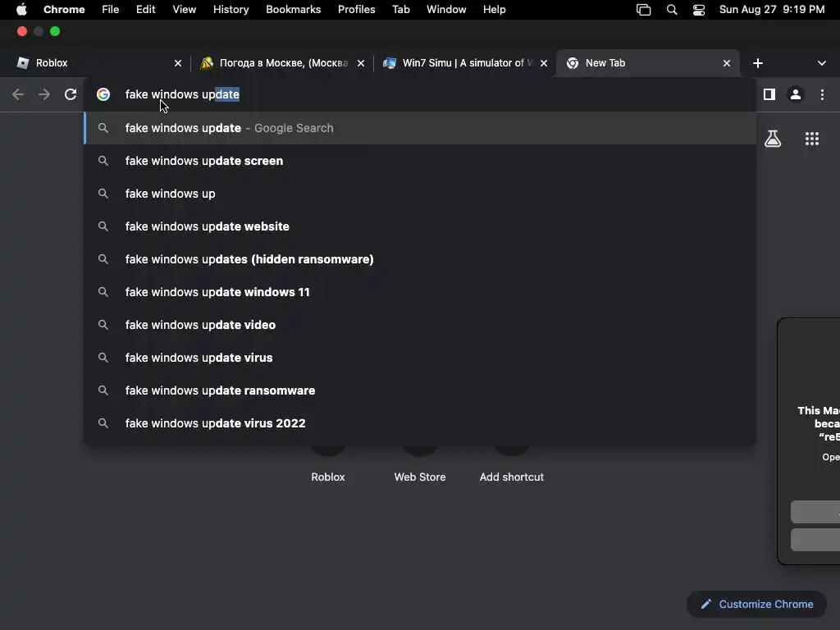Close the Roblox tab
Image resolution: width=840 pixels, height=630 pixels.
[178, 63]
